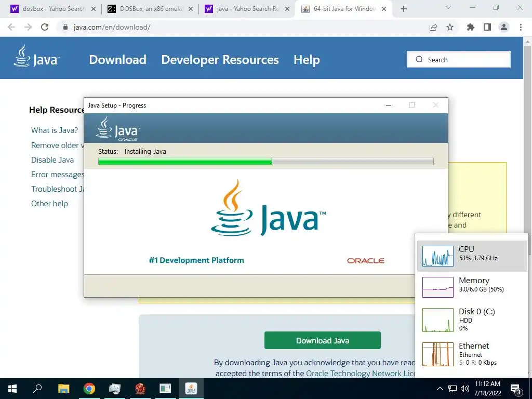Close the dosbox Yahoo Search tab
Viewport: 532px width, 399px height.
[x=94, y=9]
